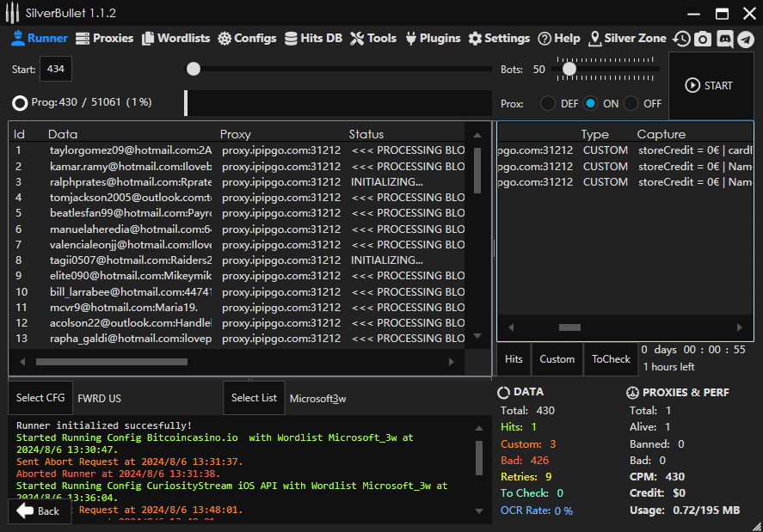Open the Wordlists tab

point(175,38)
